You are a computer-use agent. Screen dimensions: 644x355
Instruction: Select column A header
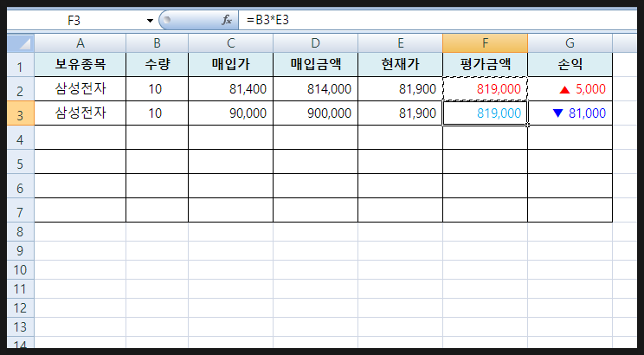[80, 43]
